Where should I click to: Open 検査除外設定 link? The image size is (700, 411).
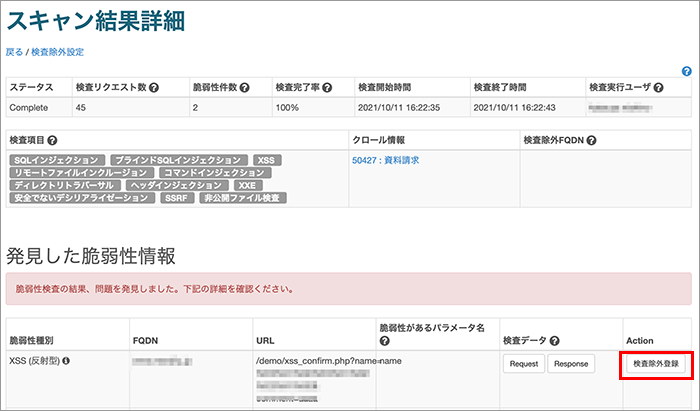(58, 52)
